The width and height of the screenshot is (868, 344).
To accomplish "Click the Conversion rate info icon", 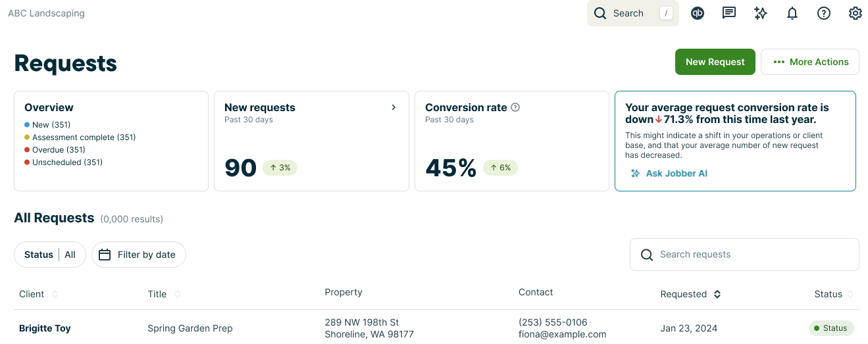I will pyautogui.click(x=516, y=107).
